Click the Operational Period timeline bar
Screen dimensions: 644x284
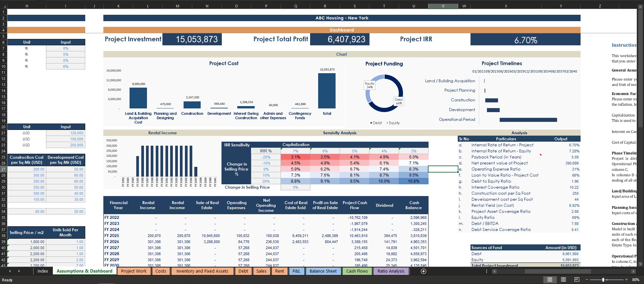(528, 120)
